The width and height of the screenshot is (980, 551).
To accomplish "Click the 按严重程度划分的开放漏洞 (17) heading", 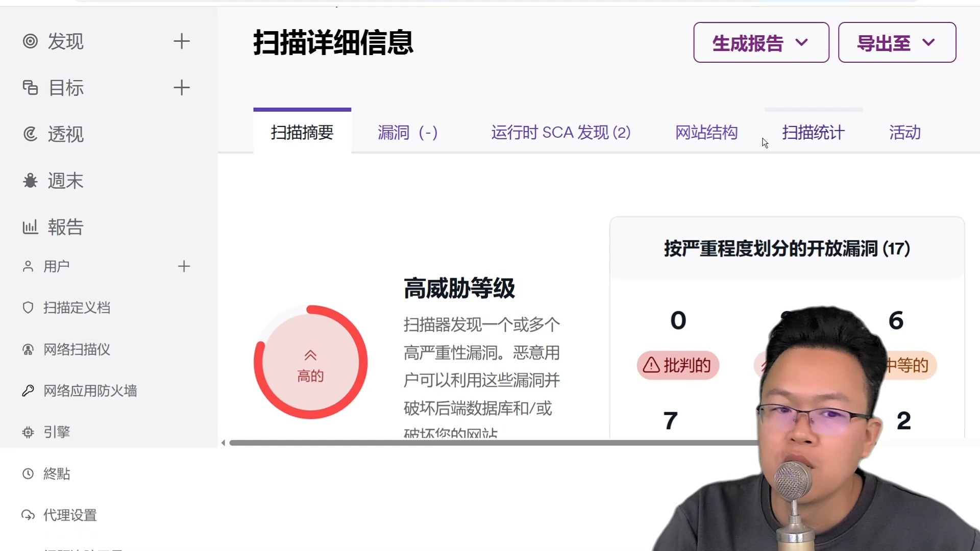I will (x=787, y=248).
